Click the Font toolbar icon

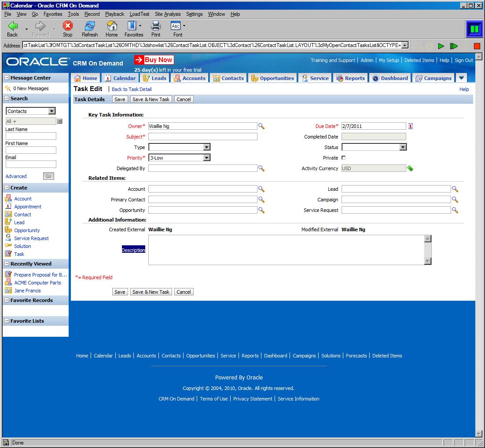click(176, 25)
